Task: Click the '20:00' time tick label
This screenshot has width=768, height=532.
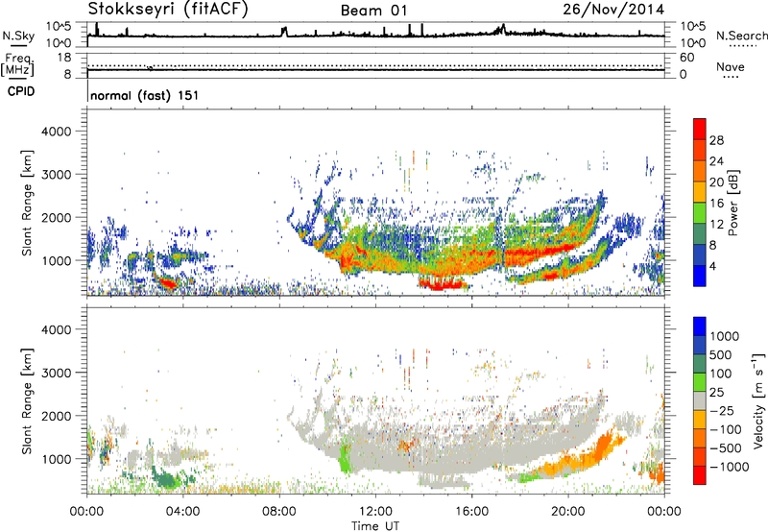Action: coord(568,512)
